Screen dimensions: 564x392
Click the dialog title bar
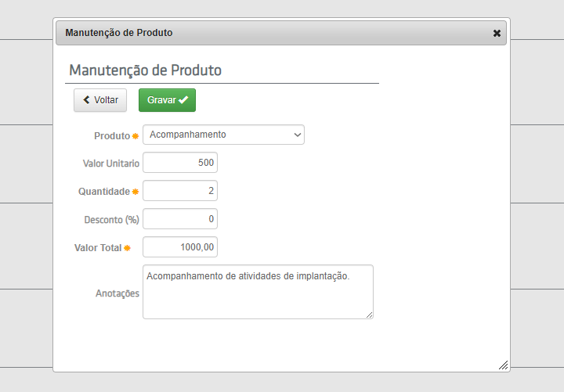[274, 33]
